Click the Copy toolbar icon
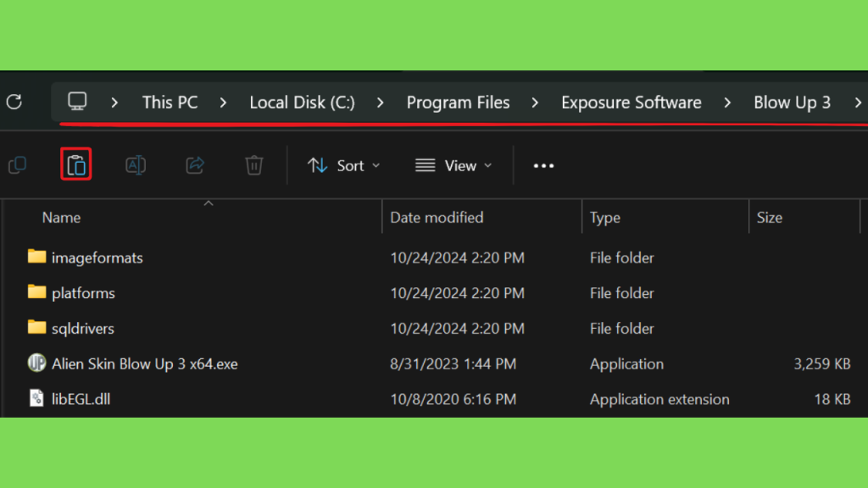This screenshot has width=868, height=488. (x=18, y=165)
